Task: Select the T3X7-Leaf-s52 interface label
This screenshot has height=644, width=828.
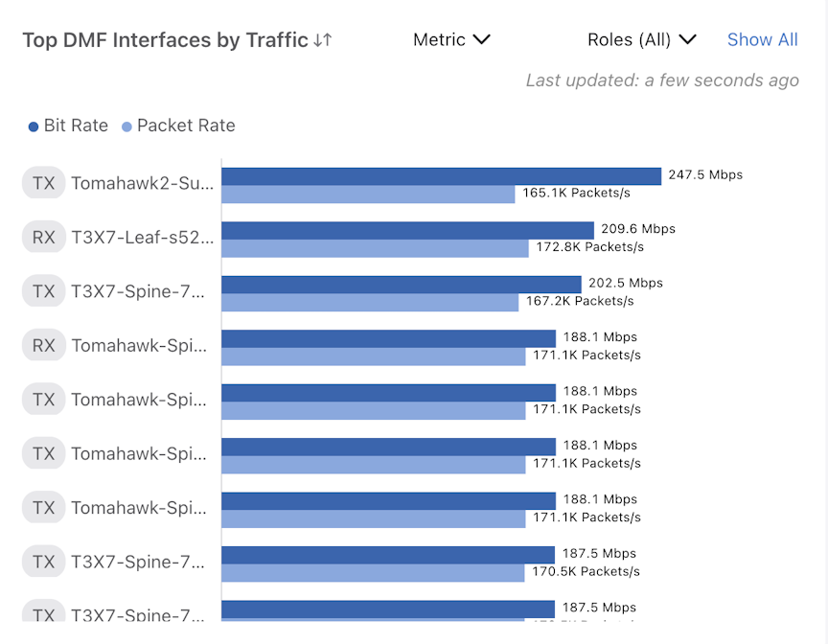Action: (x=142, y=238)
